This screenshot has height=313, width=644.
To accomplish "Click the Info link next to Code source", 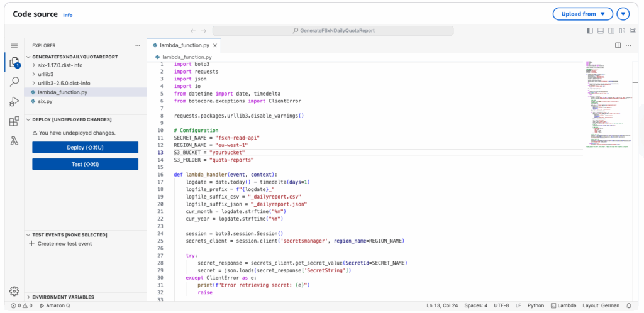I will point(68,15).
